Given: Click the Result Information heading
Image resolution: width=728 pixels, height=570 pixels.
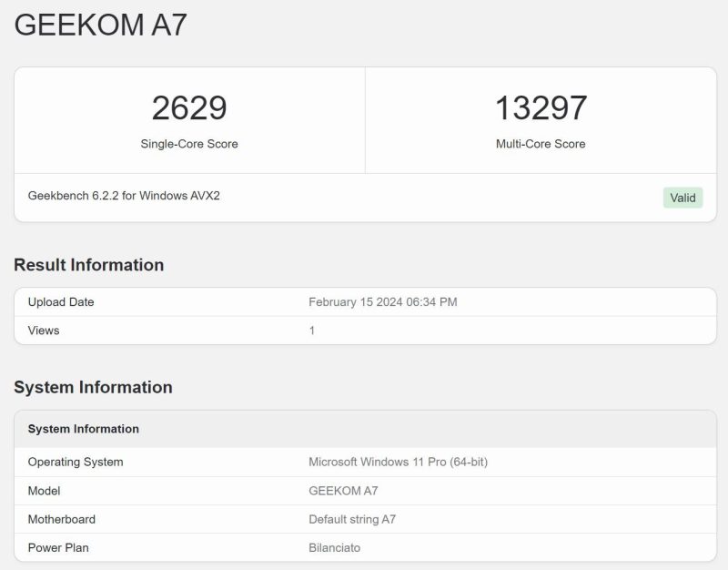Looking at the screenshot, I should point(89,265).
